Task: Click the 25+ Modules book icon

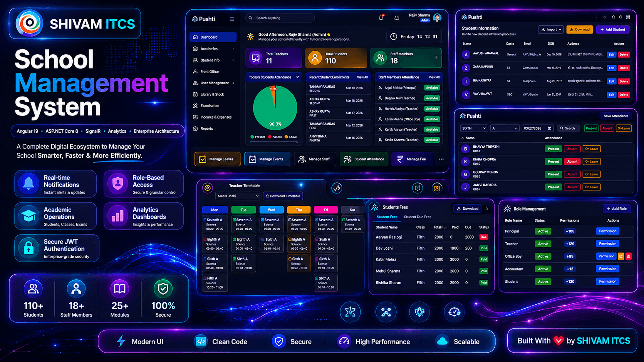Action: 120,289
